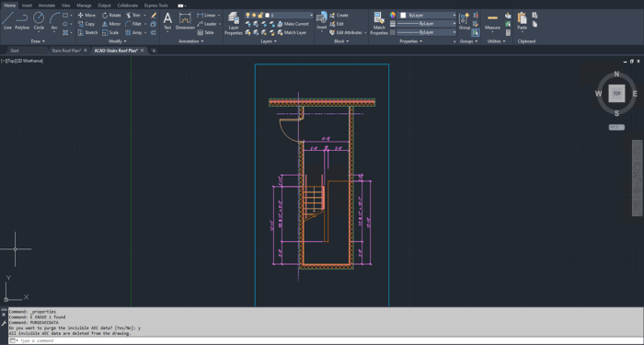Open the View ribbon tab
The width and height of the screenshot is (644, 345).
(65, 6)
